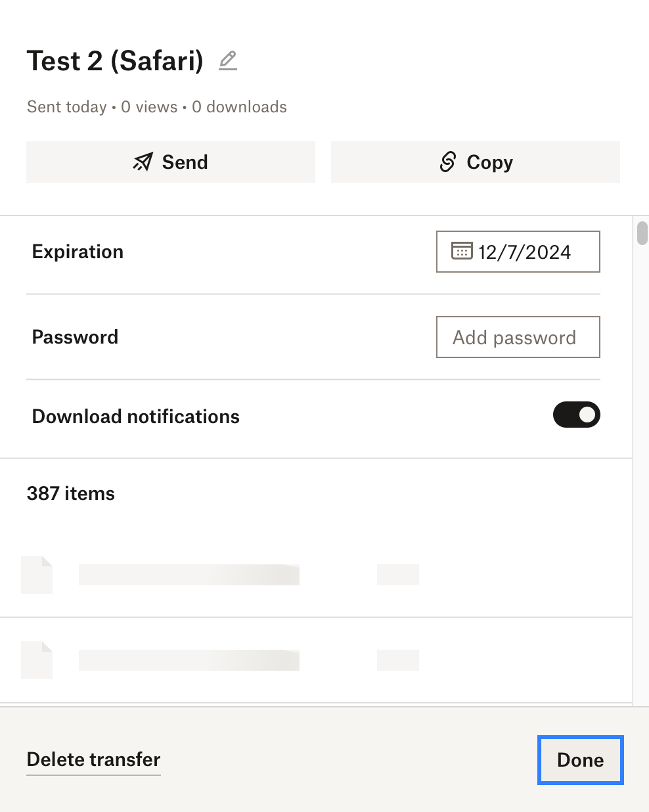Screen dimensions: 649x812
Task: Click the chain link icon on Copy
Action: coord(447,162)
